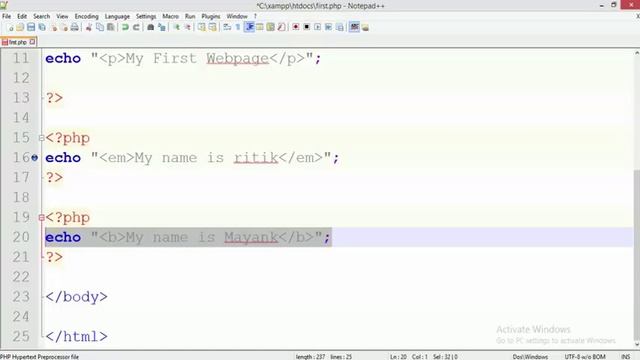The image size is (640, 360).
Task: Click the last toolbar icon after spell-check
Action: pyautogui.click(x=365, y=27)
